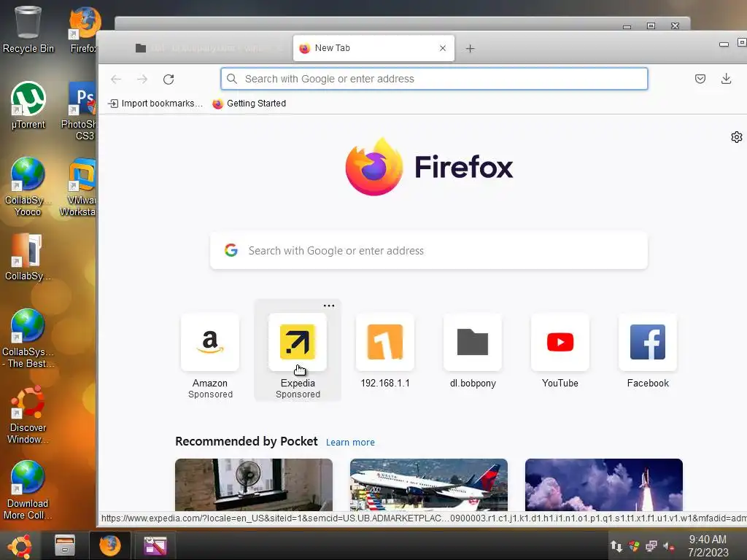Viewport: 747px width, 560px height.
Task: Select the PhotoShop CS3 desktop icon
Action: 80,112
